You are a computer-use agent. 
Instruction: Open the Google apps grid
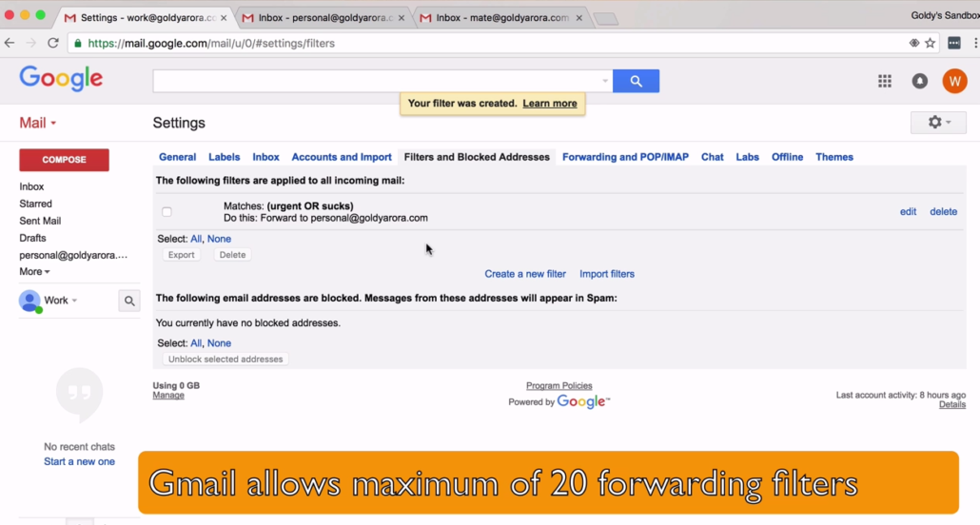(884, 81)
